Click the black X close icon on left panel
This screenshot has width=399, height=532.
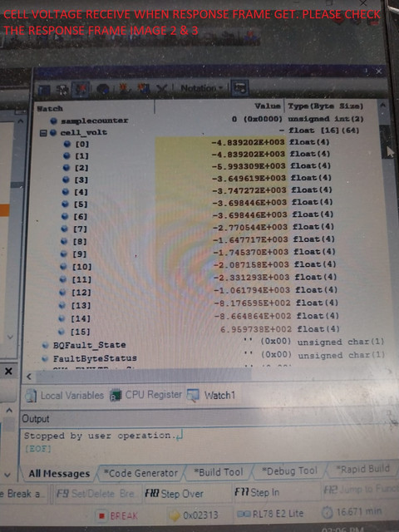(8, 371)
